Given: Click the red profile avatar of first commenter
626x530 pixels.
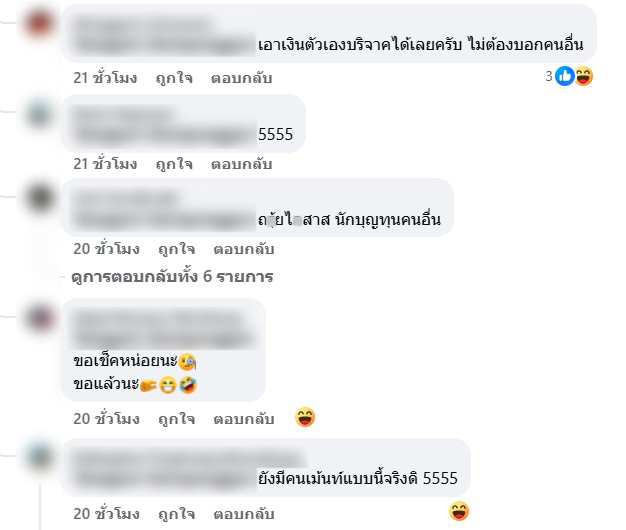Looking at the screenshot, I should tap(40, 23).
